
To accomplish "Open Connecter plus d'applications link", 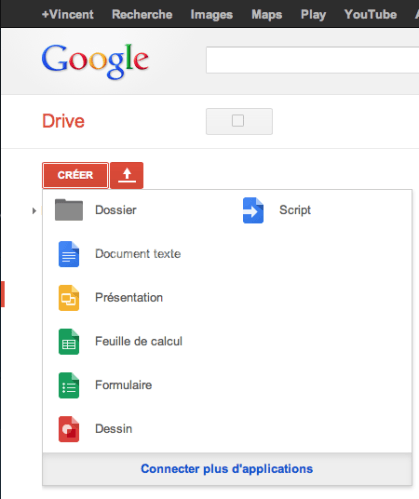I will click(x=227, y=469).
